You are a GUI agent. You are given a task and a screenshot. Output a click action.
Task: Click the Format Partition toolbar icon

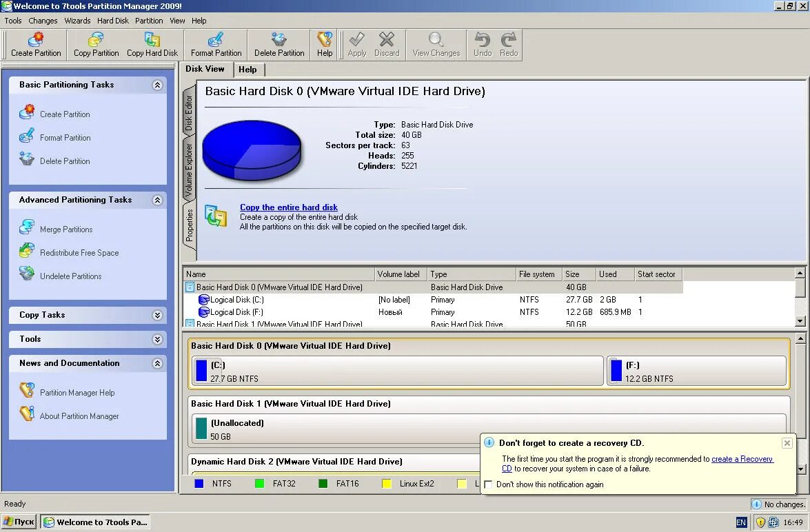click(x=215, y=39)
